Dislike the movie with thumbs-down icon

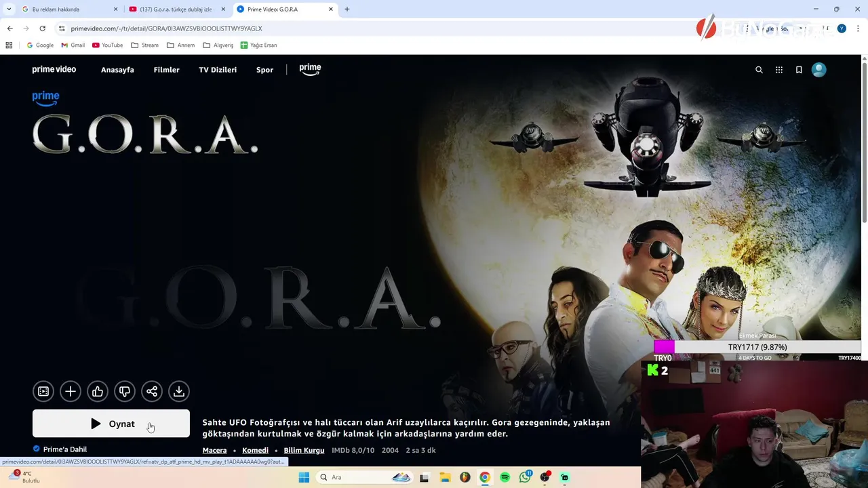point(125,391)
